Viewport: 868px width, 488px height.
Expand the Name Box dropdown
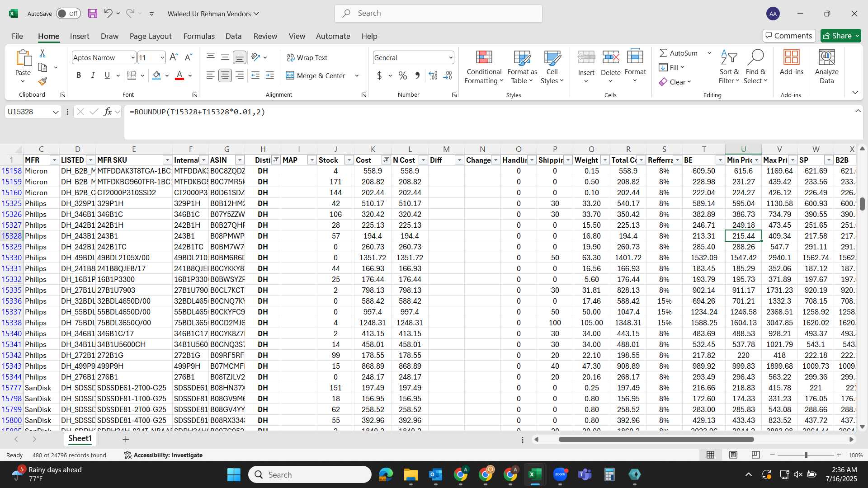tap(56, 112)
